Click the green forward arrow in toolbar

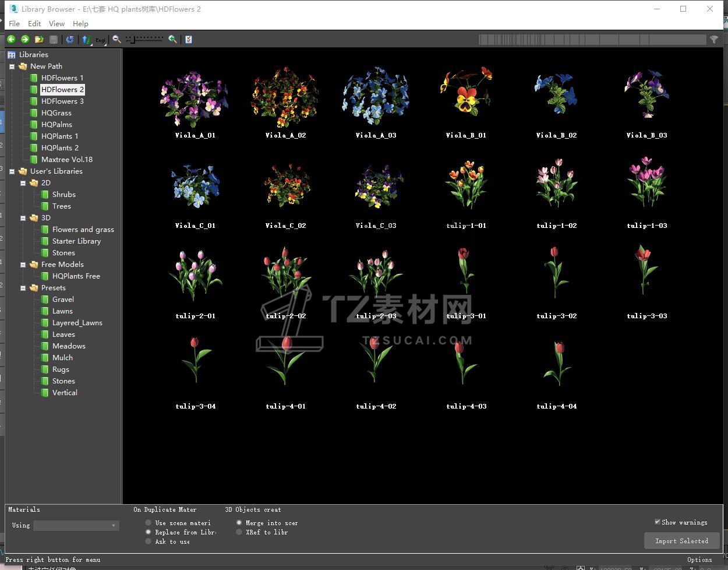pyautogui.click(x=25, y=39)
